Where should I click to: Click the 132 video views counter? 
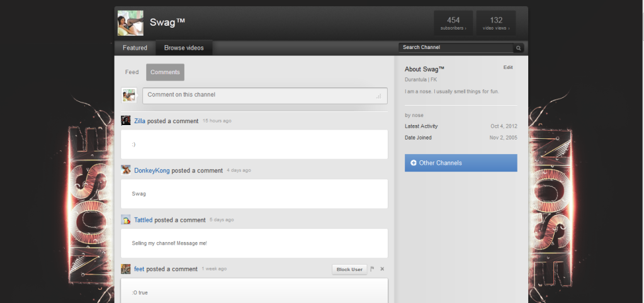[496, 23]
